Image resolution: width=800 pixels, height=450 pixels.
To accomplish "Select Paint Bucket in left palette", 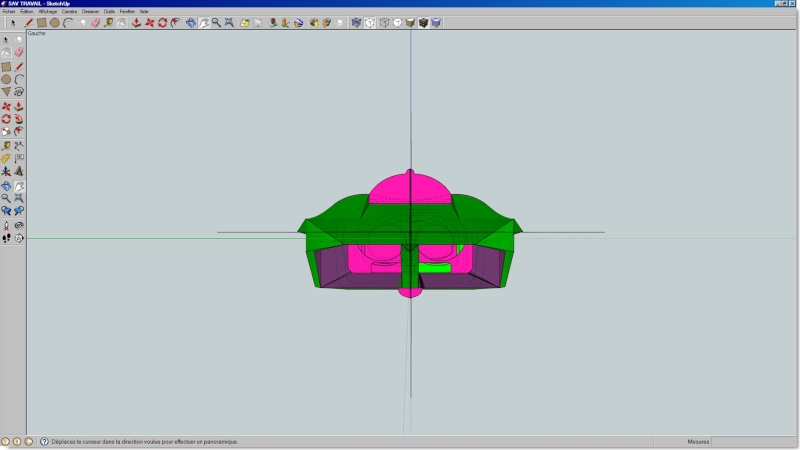I will click(x=6, y=52).
